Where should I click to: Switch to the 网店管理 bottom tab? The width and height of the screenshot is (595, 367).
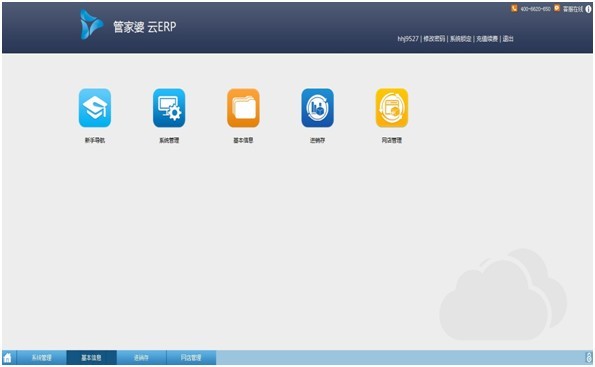(191, 358)
